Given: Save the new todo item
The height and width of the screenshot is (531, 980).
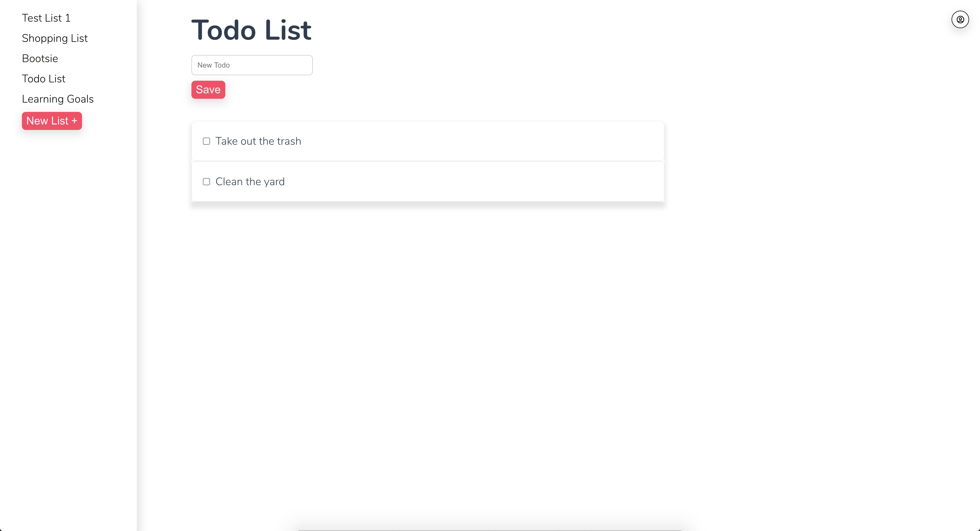Looking at the screenshot, I should click(208, 89).
